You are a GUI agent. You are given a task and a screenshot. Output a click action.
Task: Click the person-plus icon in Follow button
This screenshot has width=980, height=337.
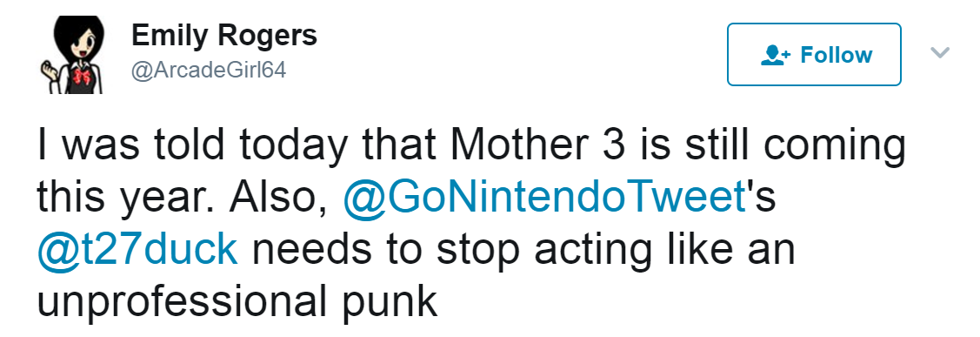point(776,55)
